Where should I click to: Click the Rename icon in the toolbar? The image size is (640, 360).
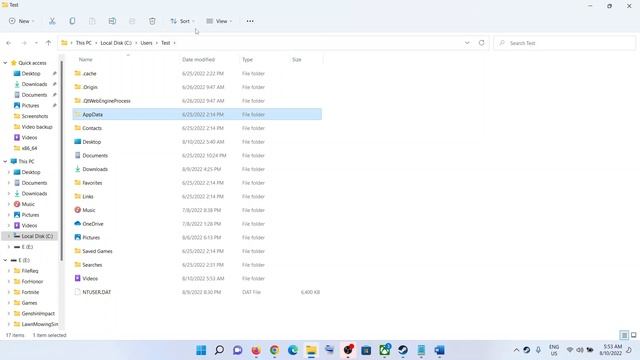click(112, 21)
